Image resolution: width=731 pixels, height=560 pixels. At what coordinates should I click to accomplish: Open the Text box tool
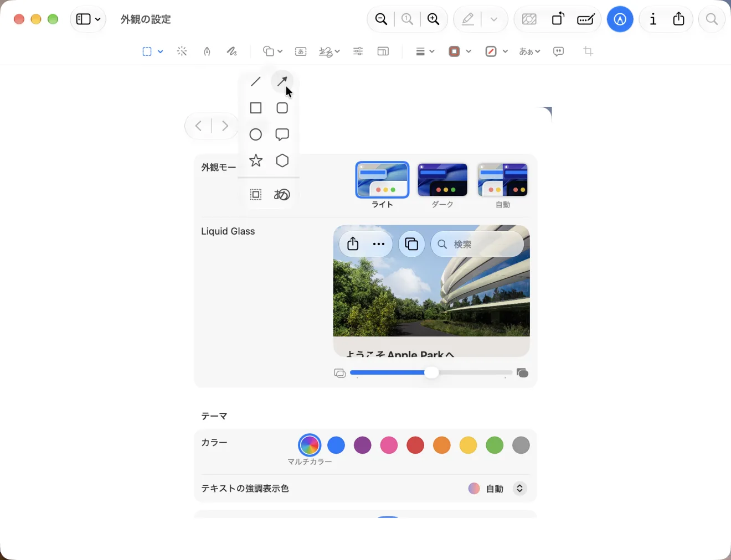click(301, 51)
